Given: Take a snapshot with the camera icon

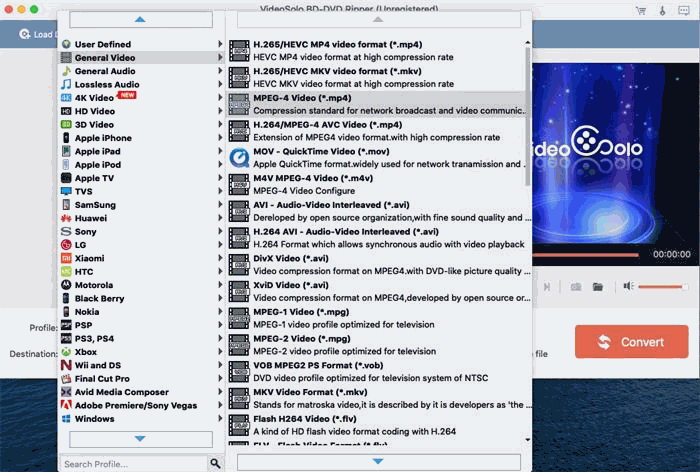Looking at the screenshot, I should coord(576,286).
